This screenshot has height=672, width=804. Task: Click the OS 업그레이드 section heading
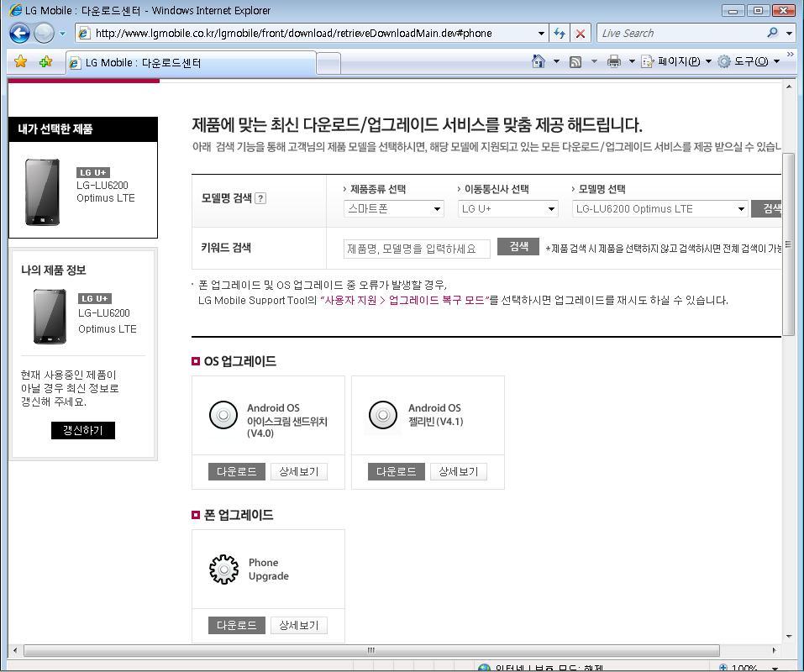[x=240, y=361]
